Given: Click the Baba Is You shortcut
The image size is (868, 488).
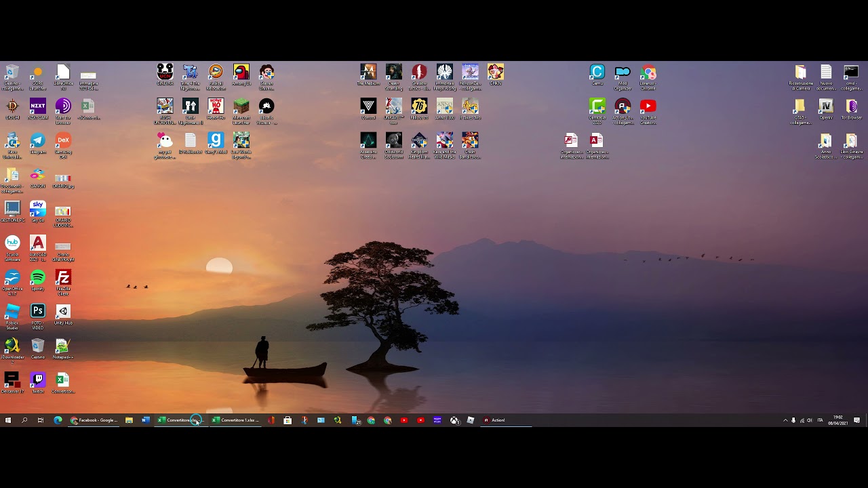Looking at the screenshot, I should [267, 112].
